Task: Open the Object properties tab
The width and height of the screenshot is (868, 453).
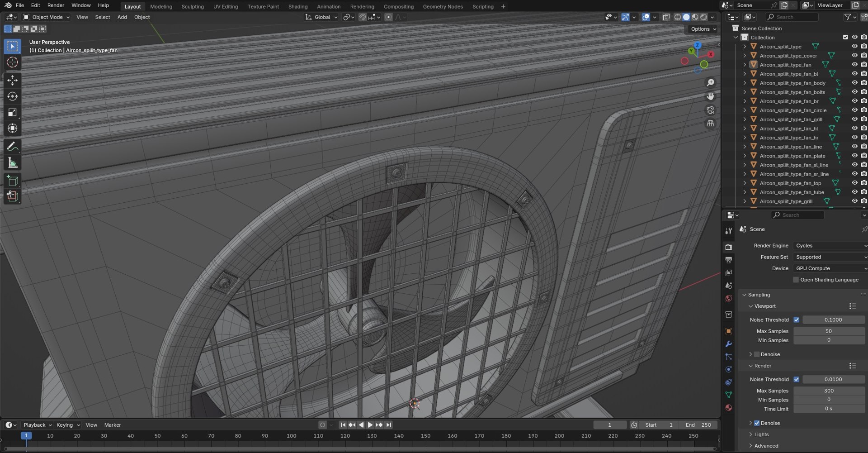Action: coord(728,331)
